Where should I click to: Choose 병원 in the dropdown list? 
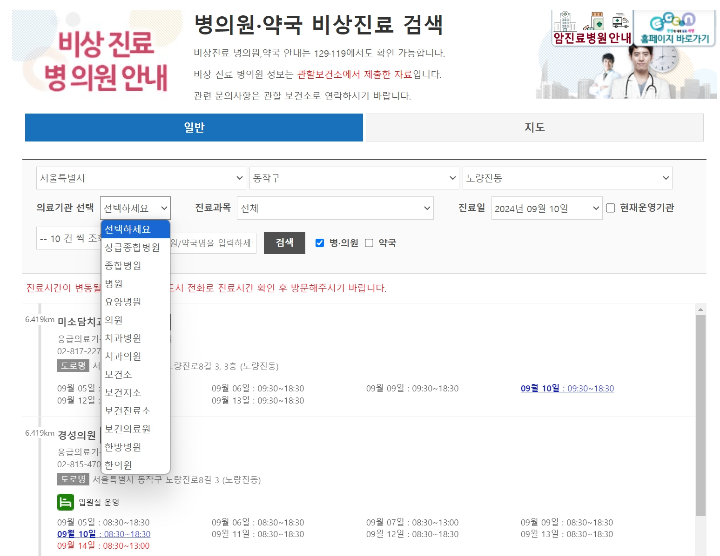[135, 284]
